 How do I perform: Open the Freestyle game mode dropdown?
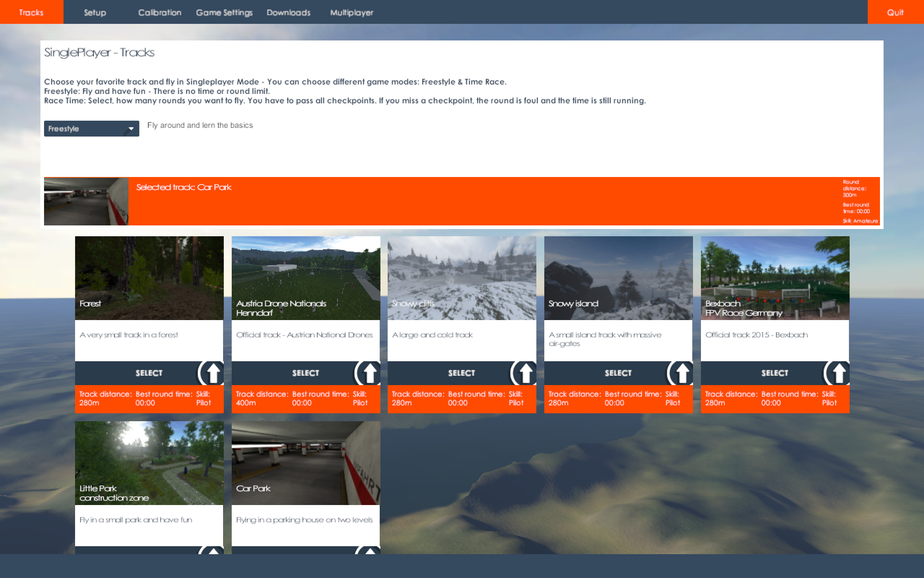click(92, 129)
